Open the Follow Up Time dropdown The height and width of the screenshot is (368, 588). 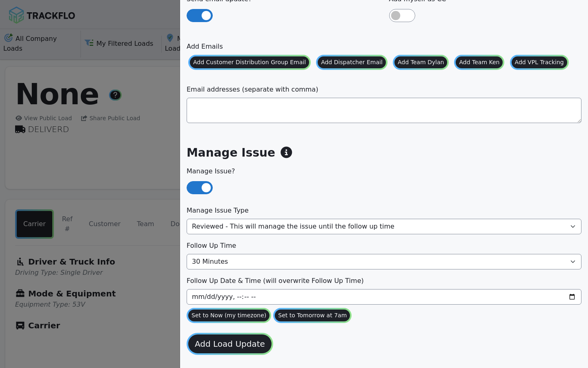coord(384,262)
